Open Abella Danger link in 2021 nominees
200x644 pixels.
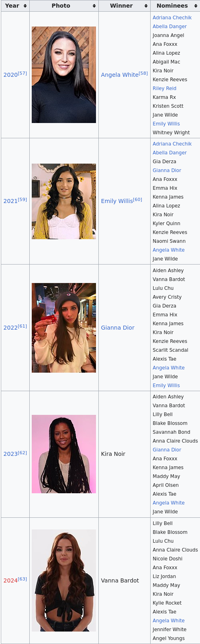coord(169,153)
